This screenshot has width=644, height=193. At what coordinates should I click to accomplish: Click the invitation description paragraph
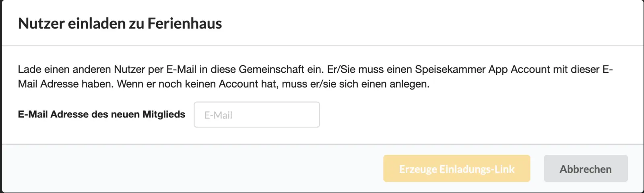(x=316, y=76)
